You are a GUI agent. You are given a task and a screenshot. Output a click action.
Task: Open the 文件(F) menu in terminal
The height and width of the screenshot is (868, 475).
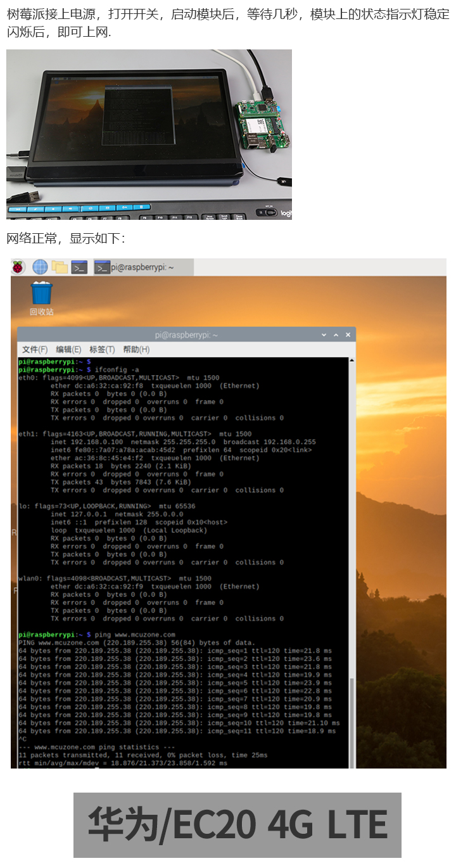[x=35, y=350]
